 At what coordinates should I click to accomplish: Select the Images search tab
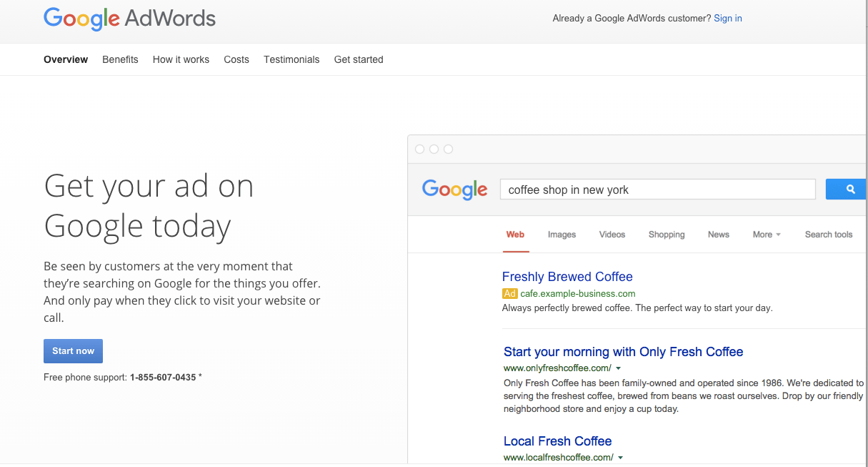tap(562, 235)
